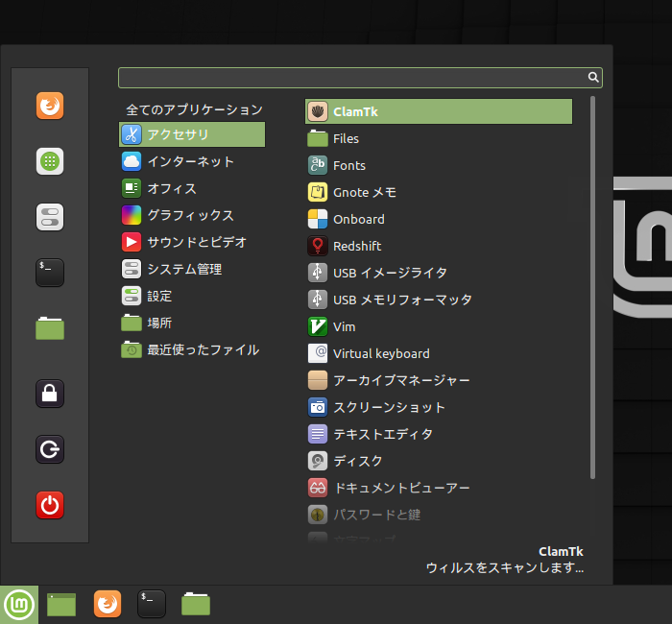The width and height of the screenshot is (672, 624).
Task: Launch the Files application entry
Action: tap(439, 139)
